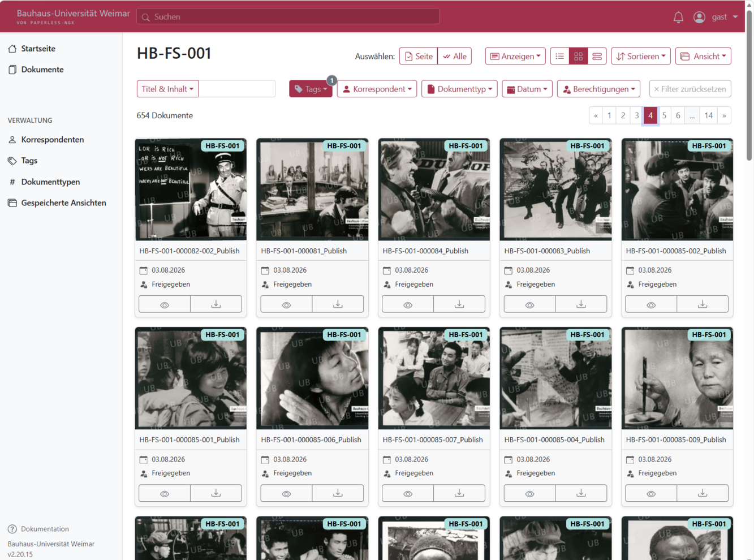Open the Korrespondent filter dropdown
The width and height of the screenshot is (754, 560).
pos(377,89)
